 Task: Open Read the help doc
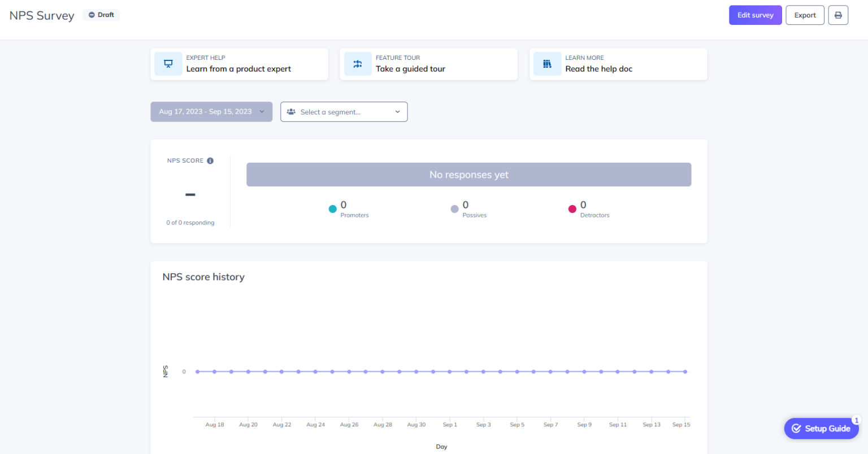(x=598, y=68)
